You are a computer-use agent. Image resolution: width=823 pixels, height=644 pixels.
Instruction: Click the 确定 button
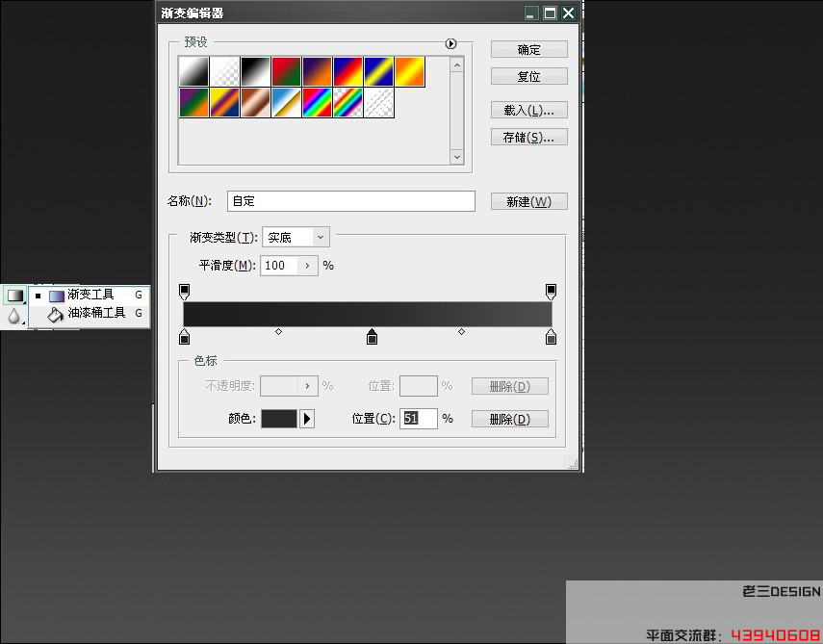coord(528,49)
